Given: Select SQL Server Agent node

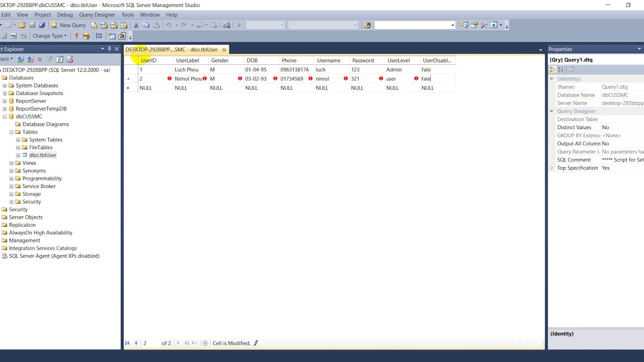Looking at the screenshot, I should pyautogui.click(x=54, y=256).
